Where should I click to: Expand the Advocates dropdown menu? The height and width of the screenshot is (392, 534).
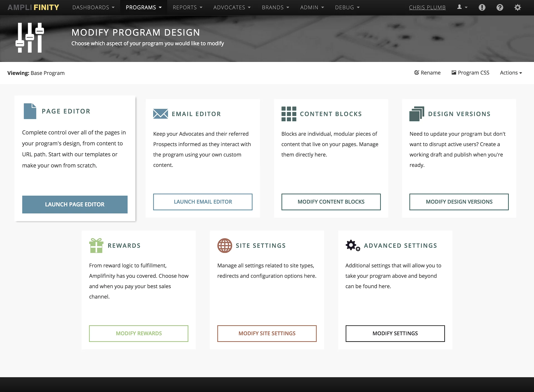[x=232, y=7]
